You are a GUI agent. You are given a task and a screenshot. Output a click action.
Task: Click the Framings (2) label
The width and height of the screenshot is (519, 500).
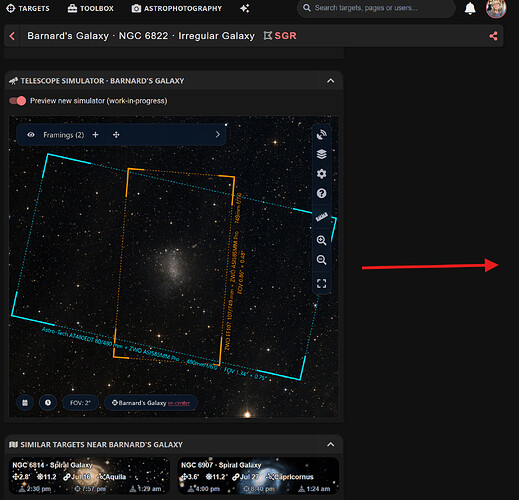64,135
